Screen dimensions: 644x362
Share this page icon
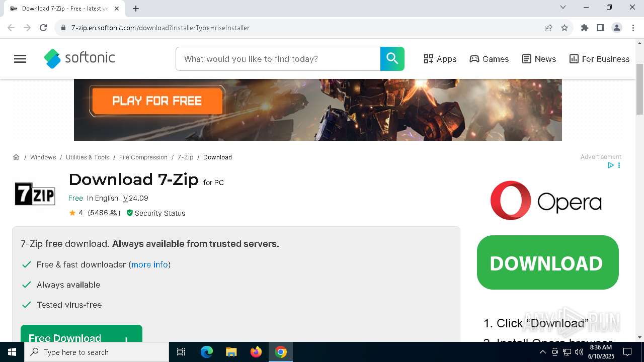pos(548,28)
